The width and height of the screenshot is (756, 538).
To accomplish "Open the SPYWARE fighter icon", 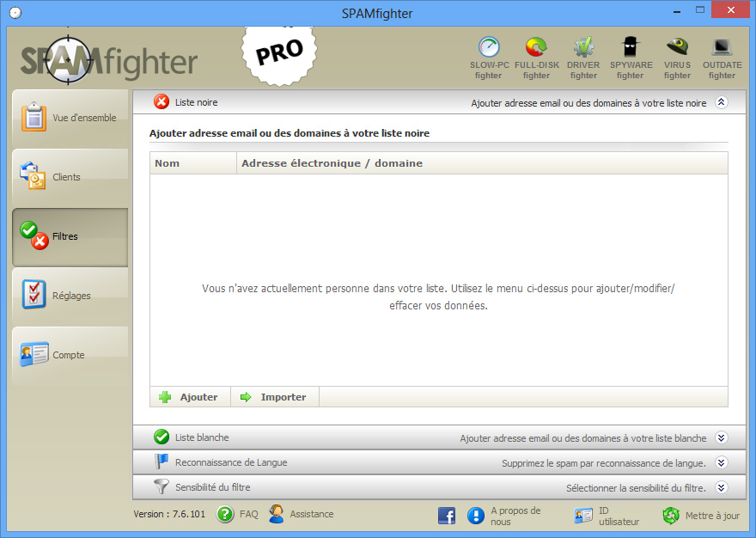I will coord(631,47).
